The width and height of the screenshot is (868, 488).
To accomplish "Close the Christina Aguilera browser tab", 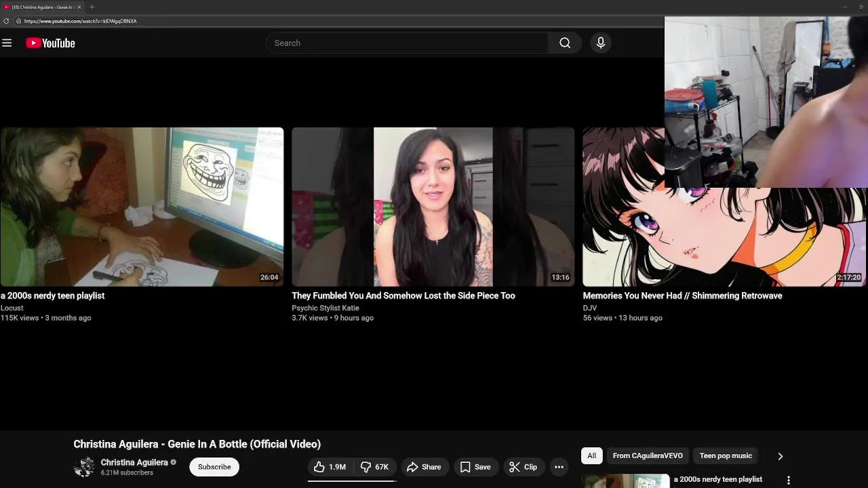I will click(79, 7).
